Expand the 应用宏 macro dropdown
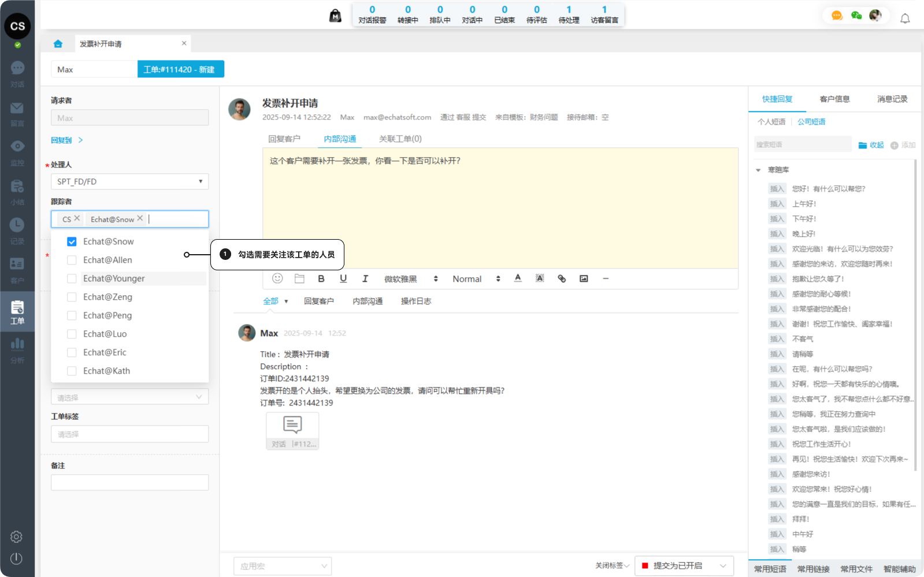This screenshot has height=577, width=924. [x=283, y=566]
